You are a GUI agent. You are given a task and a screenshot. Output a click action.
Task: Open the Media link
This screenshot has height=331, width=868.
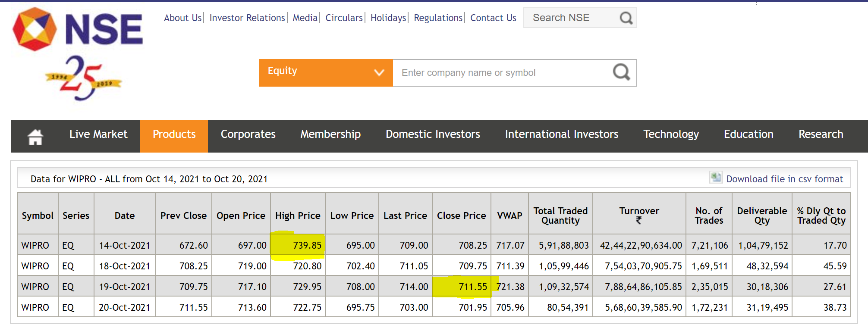click(x=305, y=18)
